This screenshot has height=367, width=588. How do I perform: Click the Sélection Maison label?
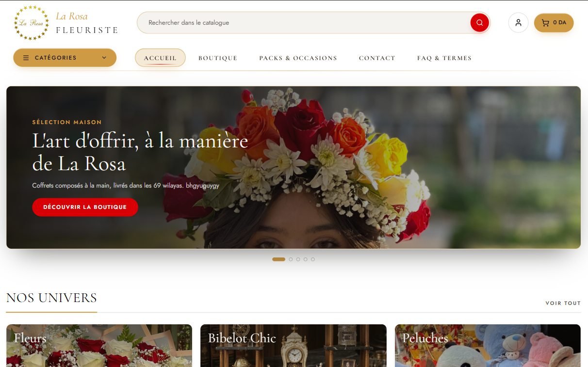point(67,122)
